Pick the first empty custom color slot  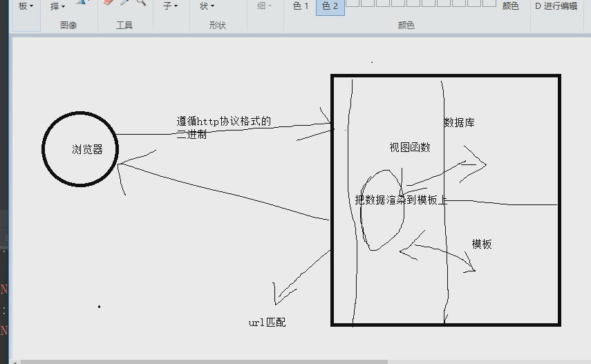tap(353, 3)
